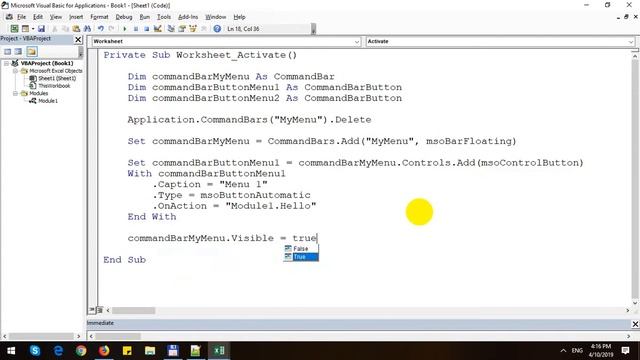Click the Reset stop toolbar icon
The width and height of the screenshot is (640, 360).
click(x=146, y=29)
